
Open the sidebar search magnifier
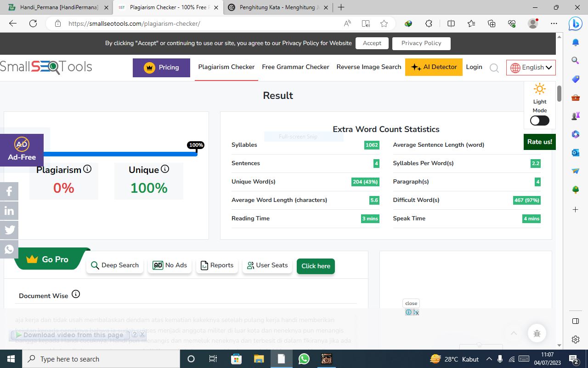coord(576,60)
